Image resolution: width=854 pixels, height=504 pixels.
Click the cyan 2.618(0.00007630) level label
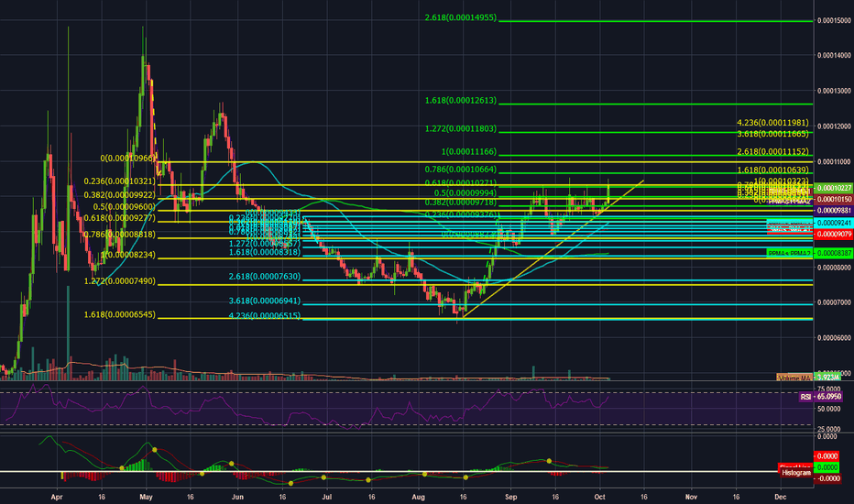point(265,277)
